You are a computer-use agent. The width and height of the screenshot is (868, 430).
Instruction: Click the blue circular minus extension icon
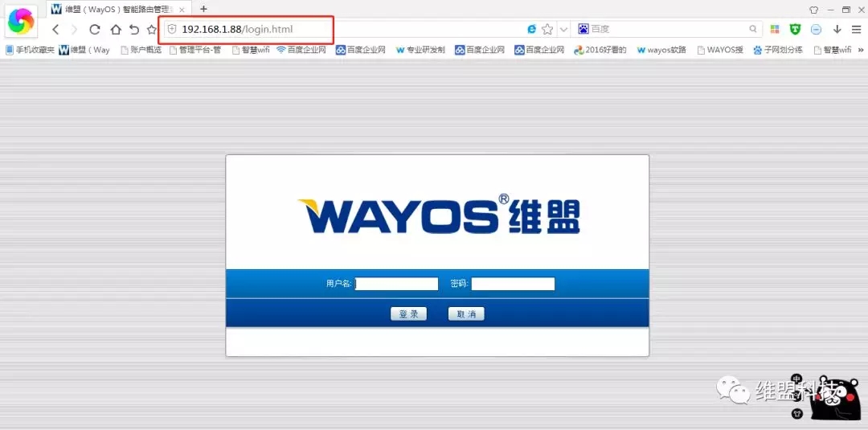pos(816,29)
